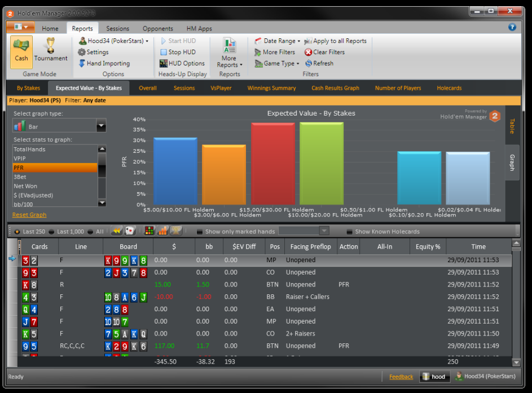Open the Feedback link
Viewport: 532px width, 393px height.
[x=401, y=377]
